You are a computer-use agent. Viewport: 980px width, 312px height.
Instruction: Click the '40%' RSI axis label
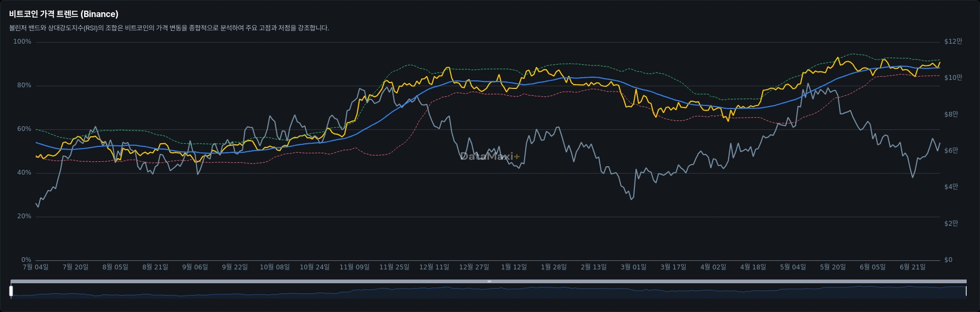coord(24,173)
